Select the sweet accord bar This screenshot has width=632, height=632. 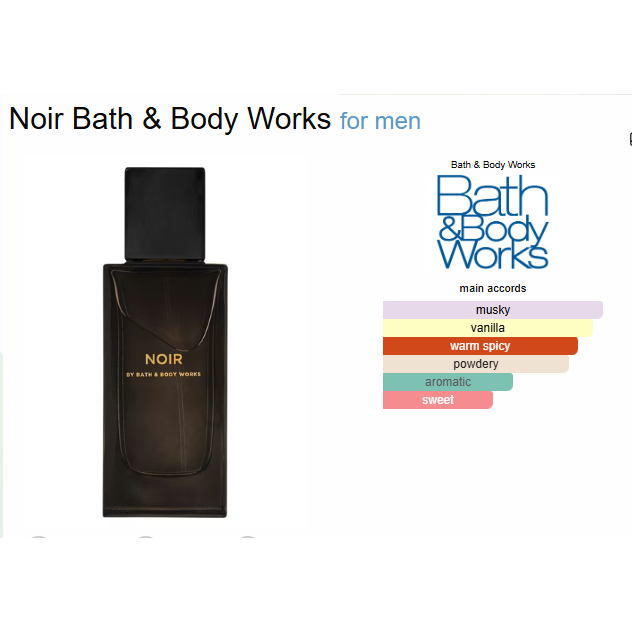438,400
